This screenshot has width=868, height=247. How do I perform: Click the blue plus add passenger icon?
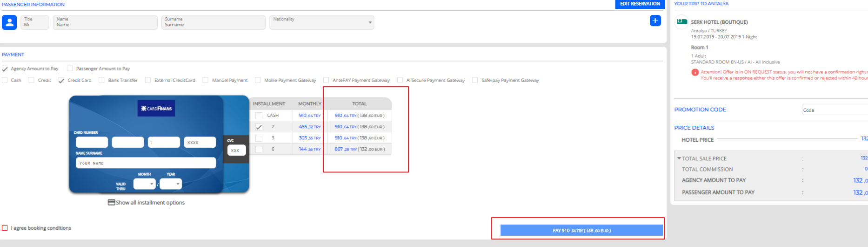(x=655, y=21)
